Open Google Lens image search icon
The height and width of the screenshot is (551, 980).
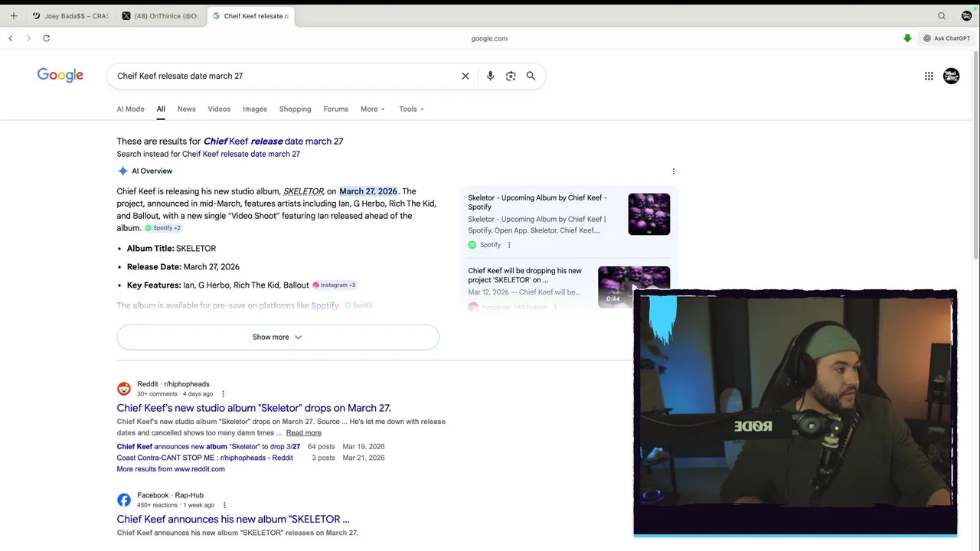[511, 76]
